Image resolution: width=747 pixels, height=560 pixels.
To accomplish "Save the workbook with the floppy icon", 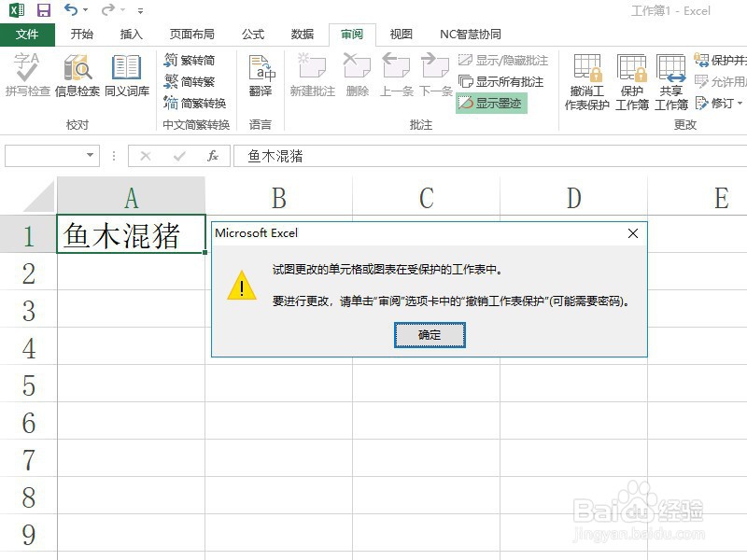I will [x=44, y=10].
